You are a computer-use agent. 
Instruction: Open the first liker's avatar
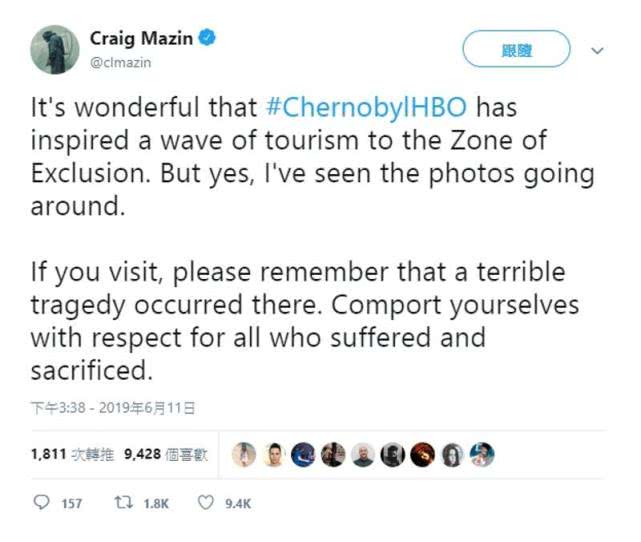244,455
